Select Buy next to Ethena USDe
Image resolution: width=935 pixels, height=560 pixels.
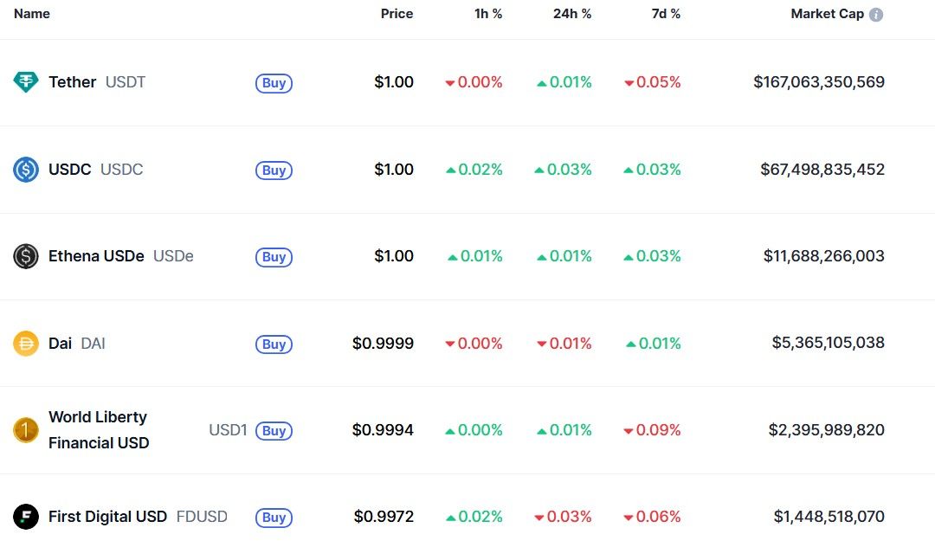274,257
